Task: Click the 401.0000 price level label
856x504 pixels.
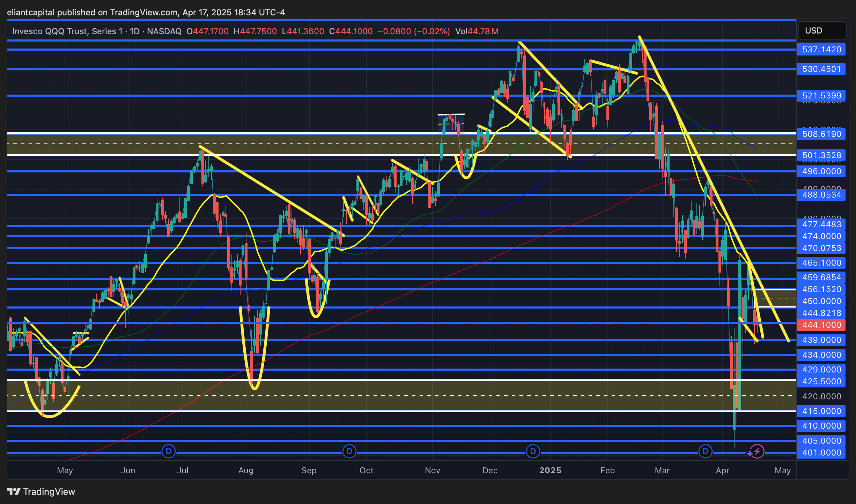Action: pyautogui.click(x=821, y=453)
